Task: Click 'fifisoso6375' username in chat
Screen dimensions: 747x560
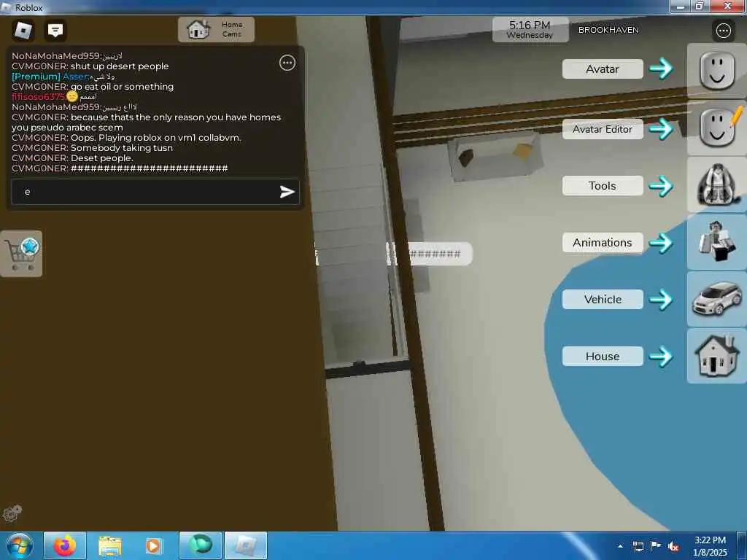Action: pos(38,97)
